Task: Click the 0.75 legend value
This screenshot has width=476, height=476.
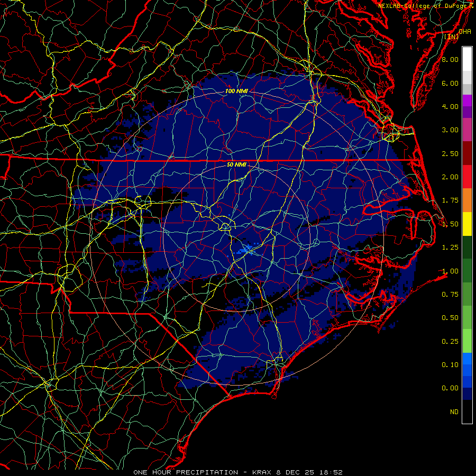Action: [x=450, y=295]
